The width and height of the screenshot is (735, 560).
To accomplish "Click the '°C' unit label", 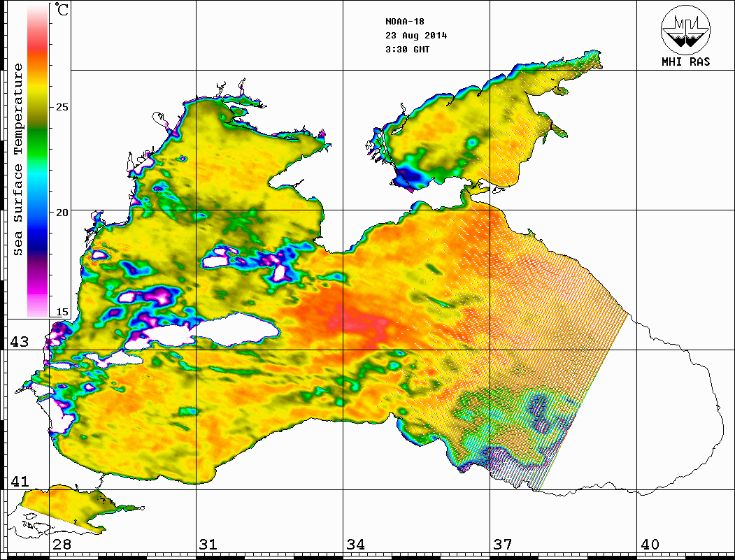I will click(x=62, y=8).
